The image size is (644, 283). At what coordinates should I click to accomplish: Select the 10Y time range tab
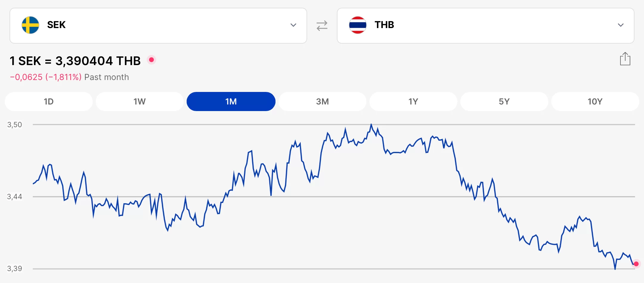coord(595,101)
